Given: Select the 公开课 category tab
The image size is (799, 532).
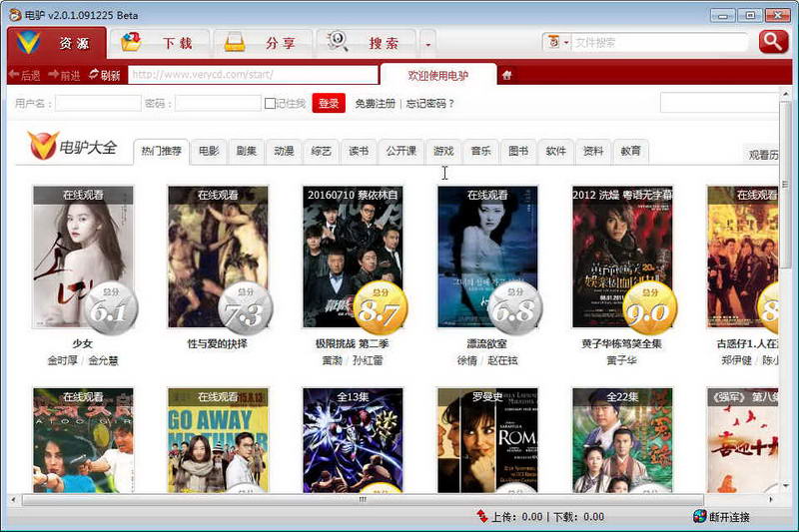Looking at the screenshot, I should 401,151.
